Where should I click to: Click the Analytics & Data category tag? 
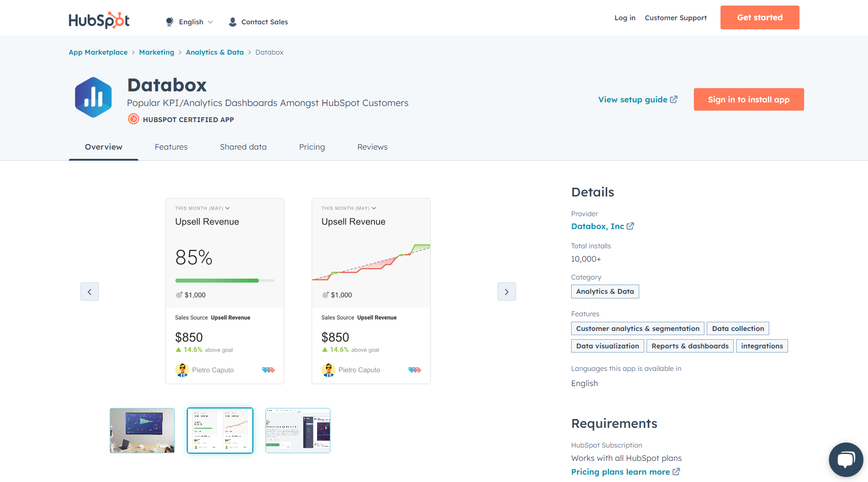[x=605, y=291]
